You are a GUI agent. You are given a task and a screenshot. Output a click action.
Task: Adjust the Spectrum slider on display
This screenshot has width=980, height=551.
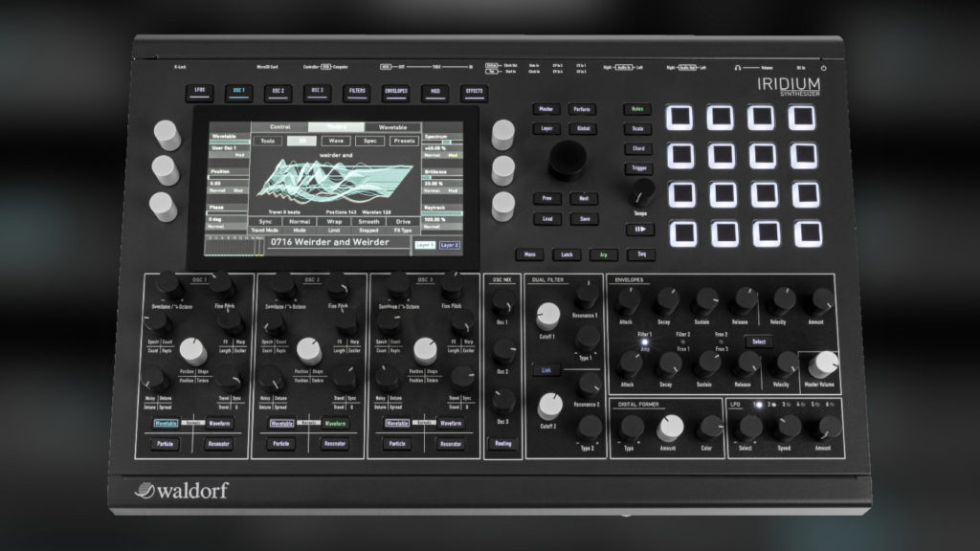(442, 143)
